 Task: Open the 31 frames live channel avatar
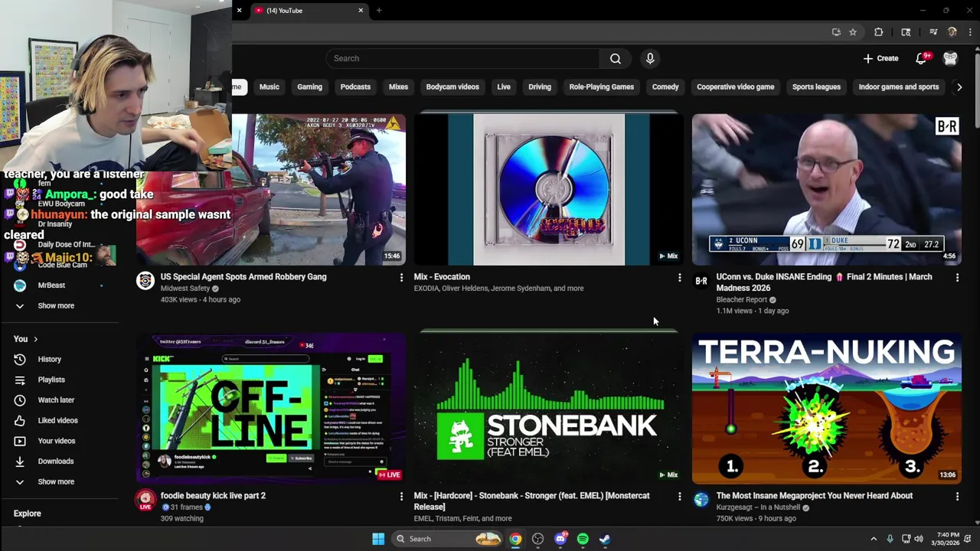[145, 500]
